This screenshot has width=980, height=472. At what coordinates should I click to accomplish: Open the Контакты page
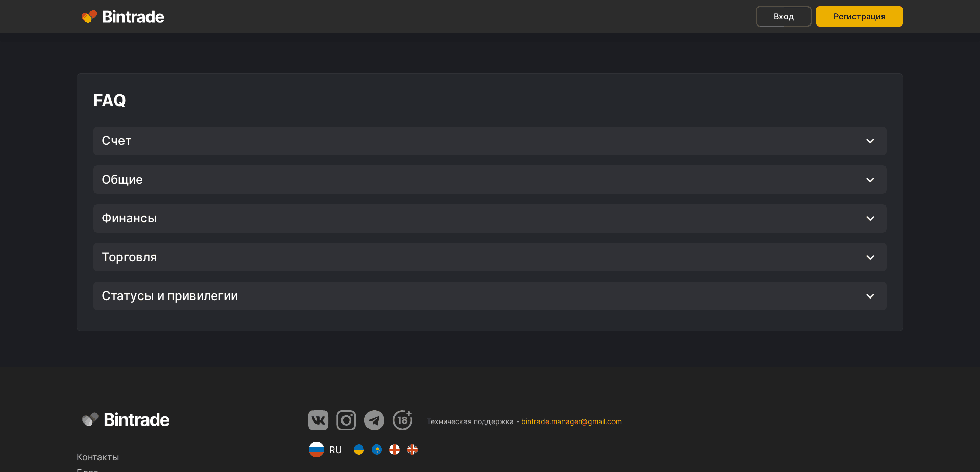98,457
